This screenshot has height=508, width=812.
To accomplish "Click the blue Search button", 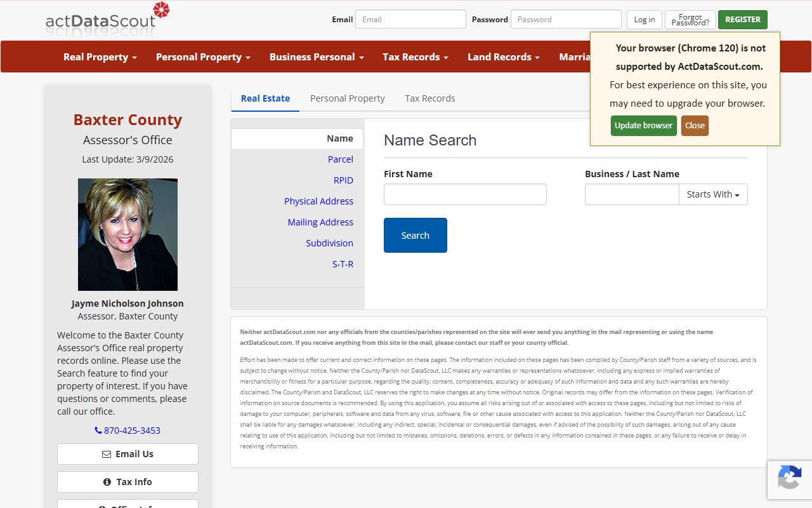I will tap(416, 235).
